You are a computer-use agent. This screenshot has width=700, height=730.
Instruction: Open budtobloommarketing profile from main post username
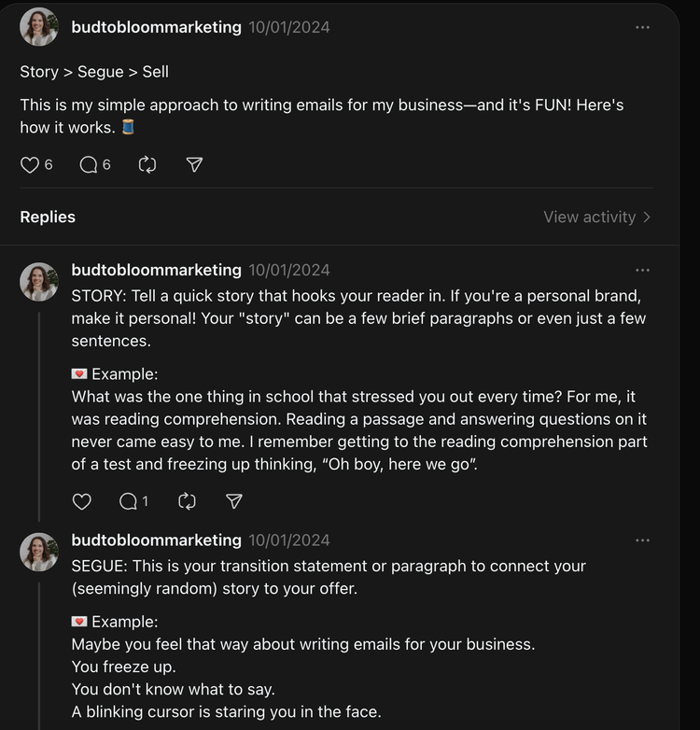[156, 27]
